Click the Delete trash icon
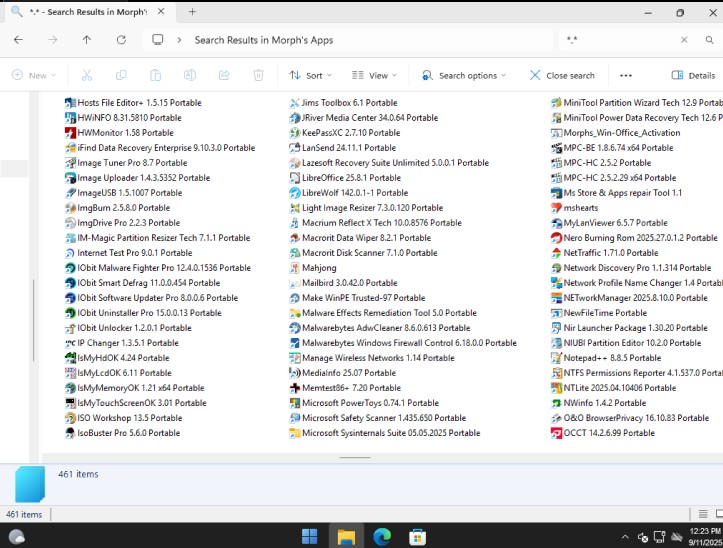Image resolution: width=723 pixels, height=548 pixels. pyautogui.click(x=258, y=75)
